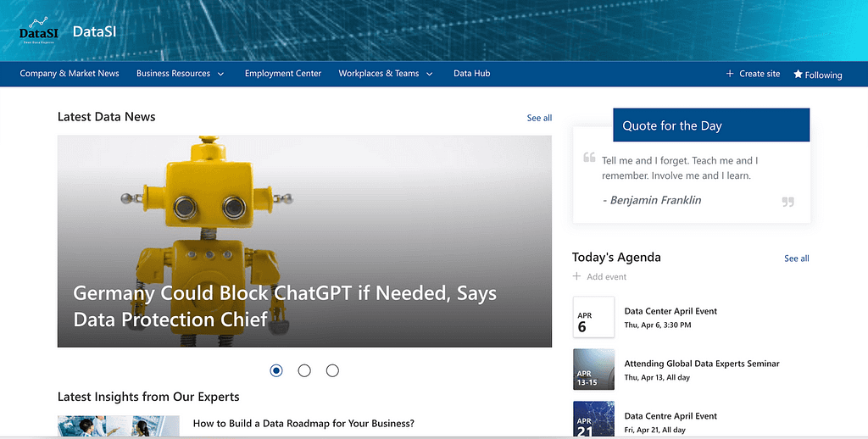Image resolution: width=868 pixels, height=439 pixels.
Task: Click the Following star icon
Action: [x=798, y=75]
